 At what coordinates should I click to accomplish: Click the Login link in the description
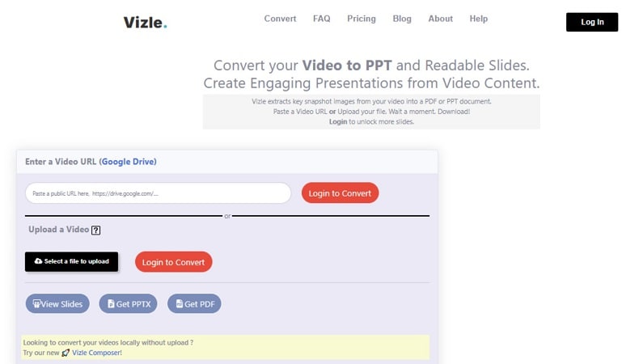(337, 121)
